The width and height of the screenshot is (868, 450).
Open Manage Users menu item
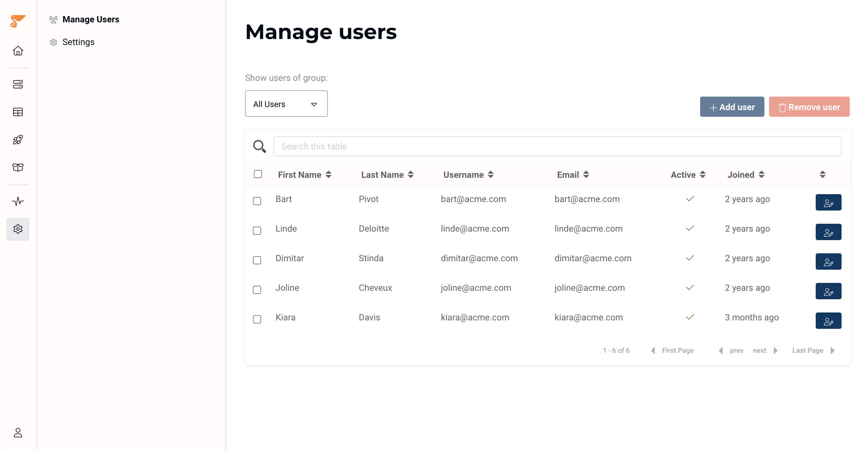click(x=91, y=20)
